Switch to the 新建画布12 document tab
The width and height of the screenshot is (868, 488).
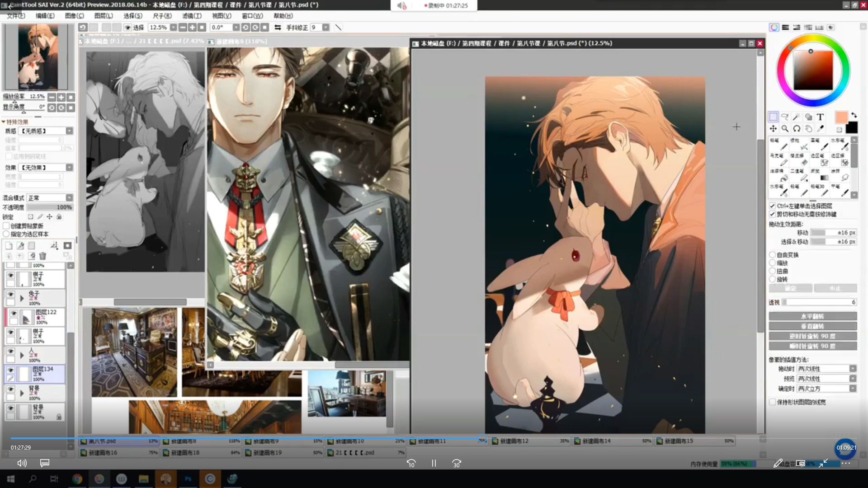point(530,441)
